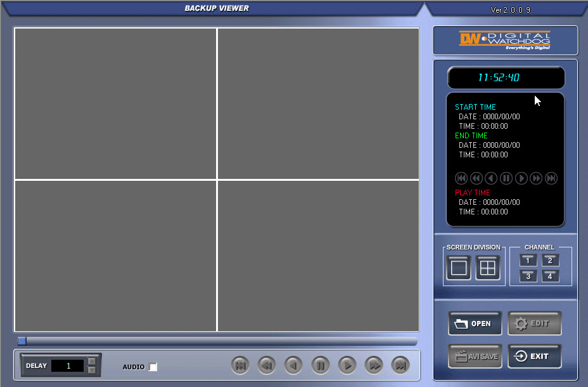Select the top-right video pane
The width and height of the screenshot is (588, 387).
point(318,103)
